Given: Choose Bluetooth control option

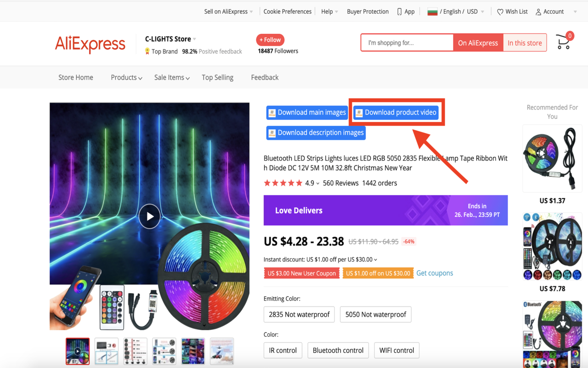Looking at the screenshot, I should [x=338, y=351].
